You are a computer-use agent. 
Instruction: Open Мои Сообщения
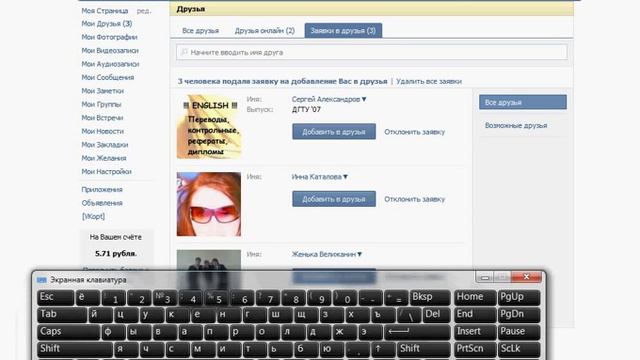[x=107, y=78]
